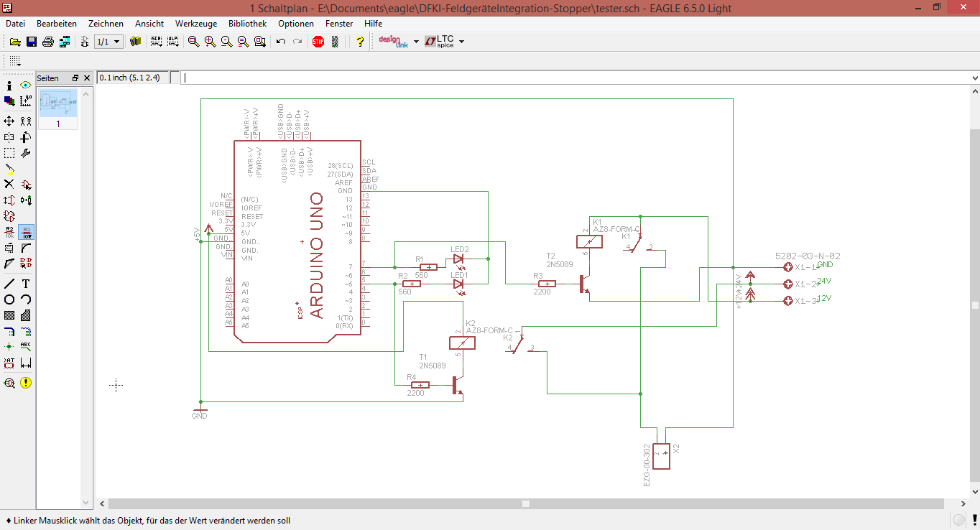Select the Wire line tool
Image resolution: width=980 pixels, height=530 pixels.
(x=9, y=284)
